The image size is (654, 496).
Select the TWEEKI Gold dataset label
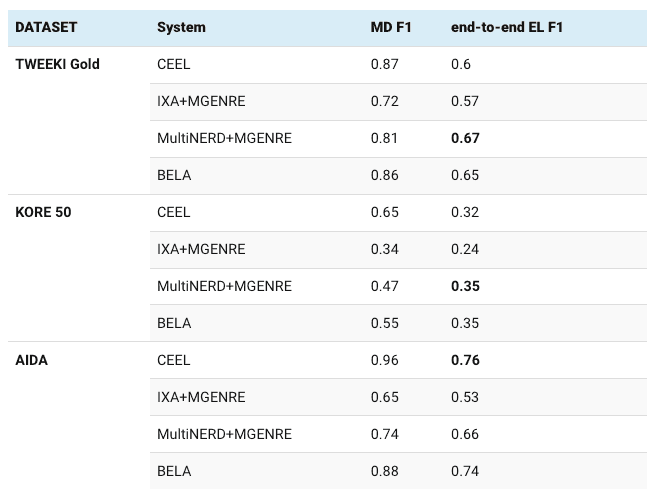pos(57,64)
